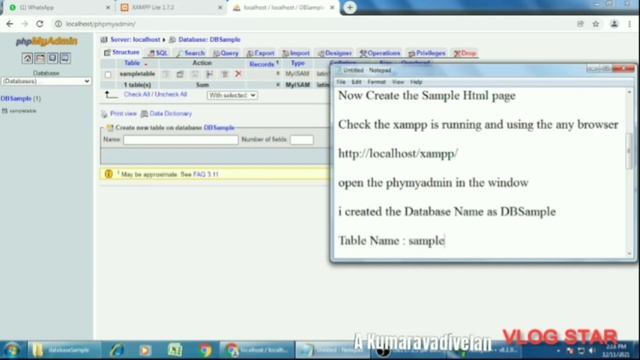Open Internet Explorer from the taskbar
Image resolution: width=640 pixels, height=360 pixels.
tap(116, 350)
